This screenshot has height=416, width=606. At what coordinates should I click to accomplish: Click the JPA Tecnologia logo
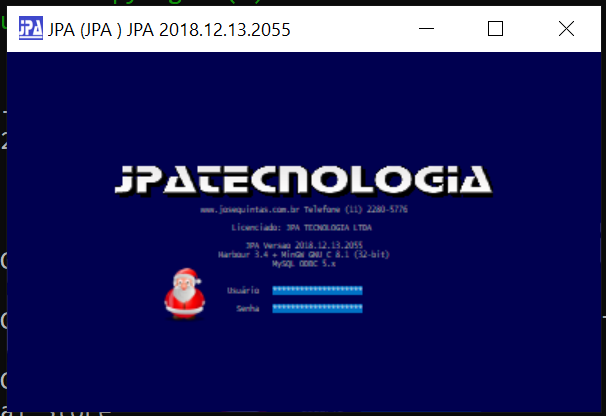point(303,180)
